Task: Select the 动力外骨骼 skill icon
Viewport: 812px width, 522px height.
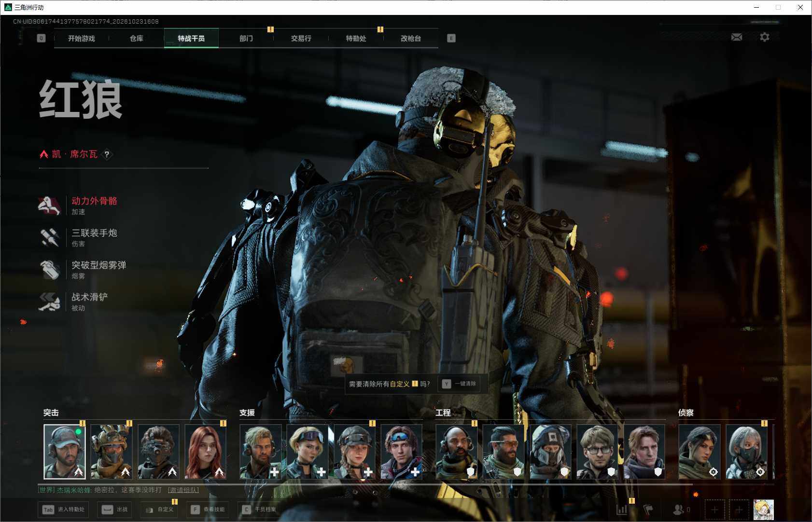Action: coord(49,206)
